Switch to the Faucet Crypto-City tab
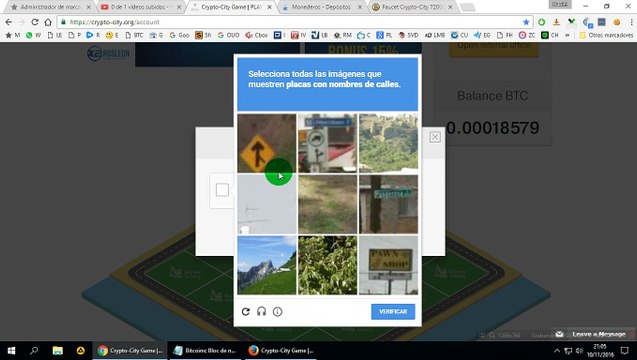The width and height of the screenshot is (637, 360). 412,7
